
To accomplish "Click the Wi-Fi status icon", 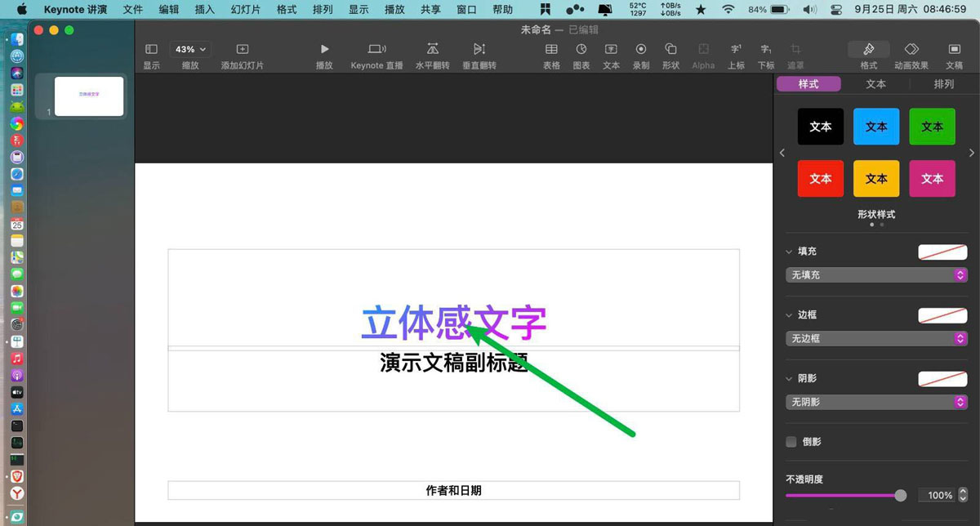I will [x=728, y=10].
